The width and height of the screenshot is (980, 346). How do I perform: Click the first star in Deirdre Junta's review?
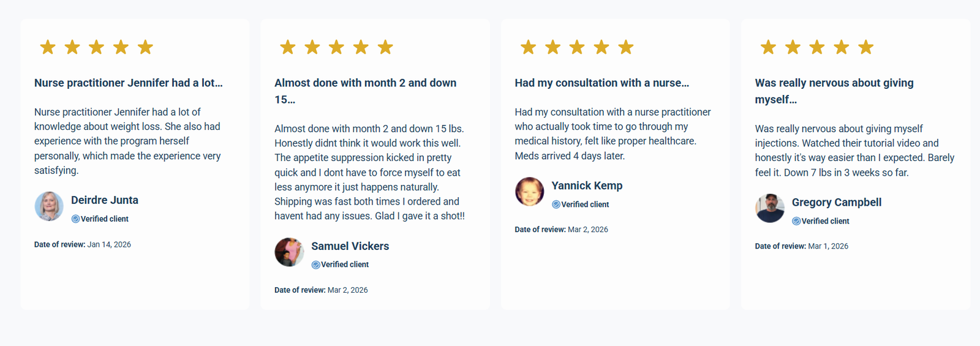(x=48, y=47)
